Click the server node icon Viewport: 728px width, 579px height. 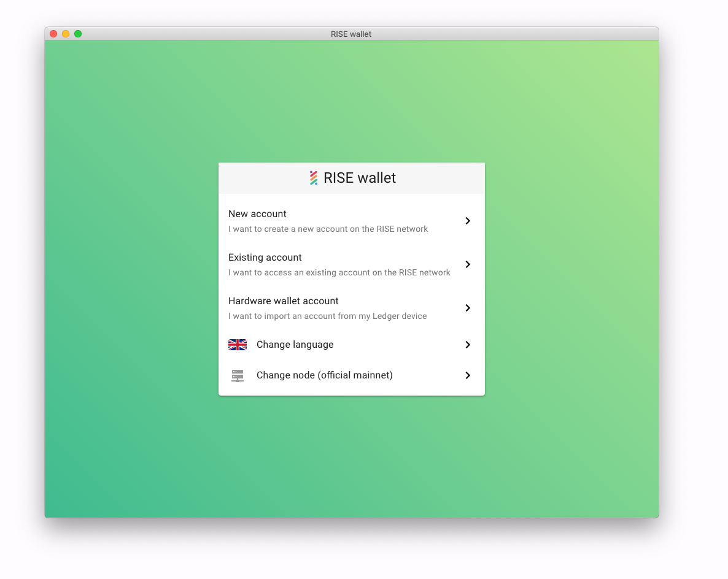pyautogui.click(x=238, y=375)
